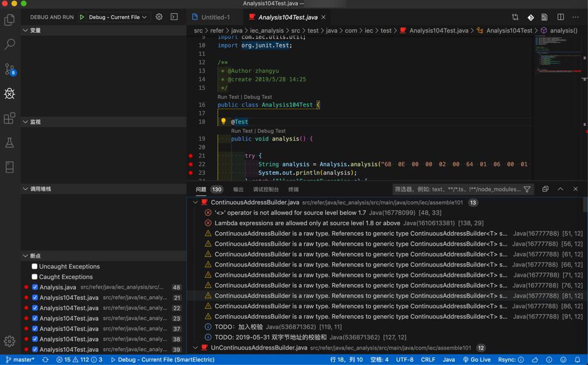Click Run Test above class Analysis104Test

click(x=228, y=97)
